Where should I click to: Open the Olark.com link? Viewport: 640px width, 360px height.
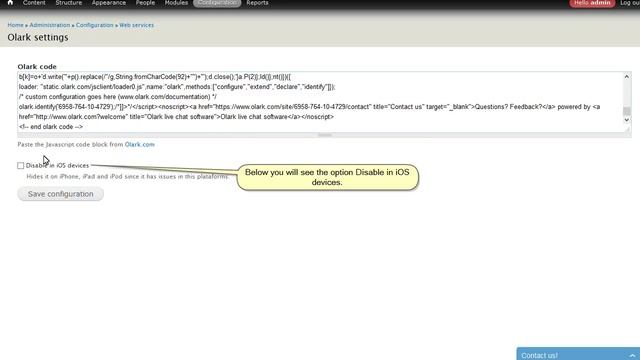pos(140,144)
